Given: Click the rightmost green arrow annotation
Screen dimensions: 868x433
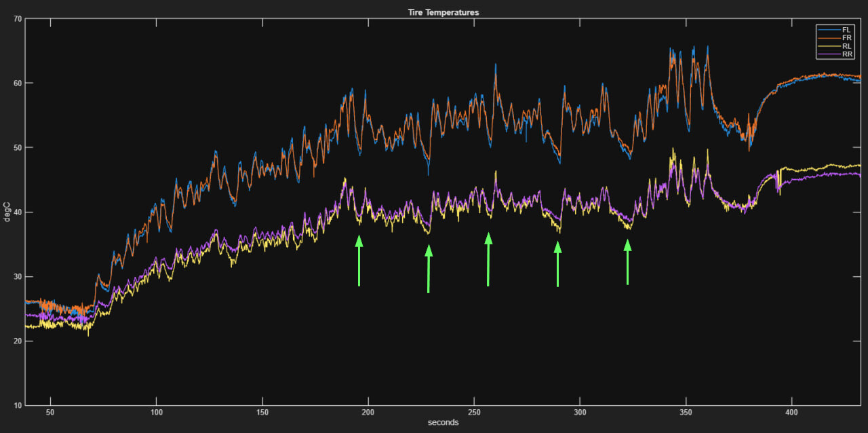Looking at the screenshot, I should (627, 262).
